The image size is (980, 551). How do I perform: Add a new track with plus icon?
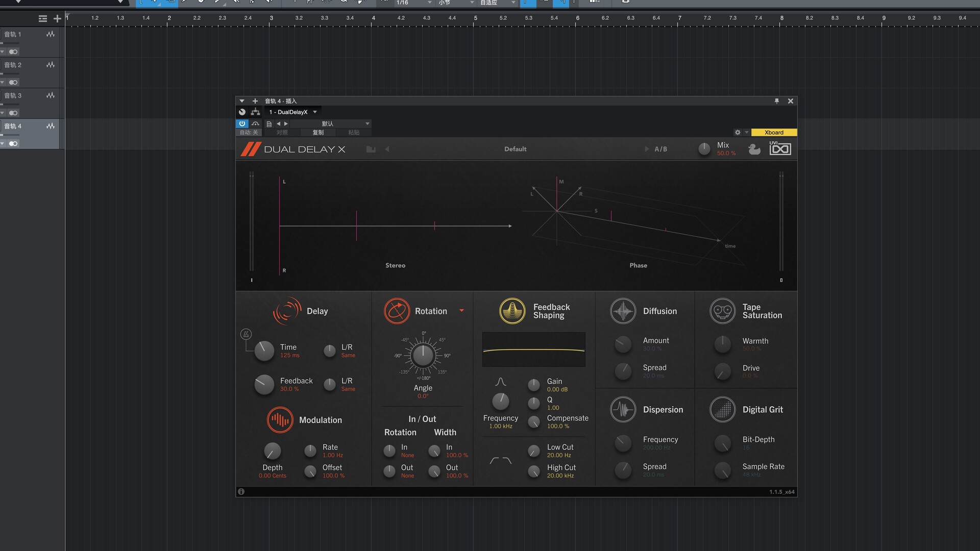(x=57, y=19)
